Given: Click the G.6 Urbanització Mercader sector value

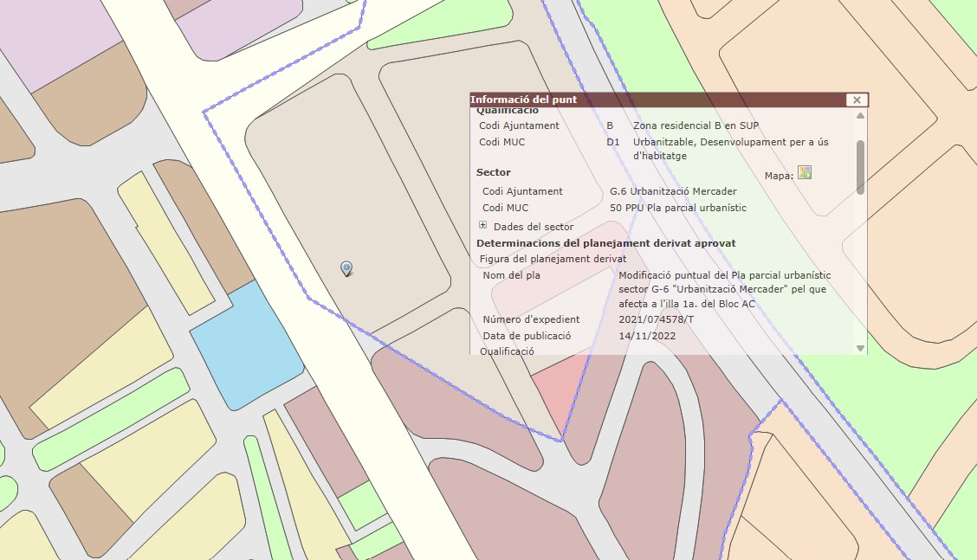Looking at the screenshot, I should pyautogui.click(x=673, y=191).
